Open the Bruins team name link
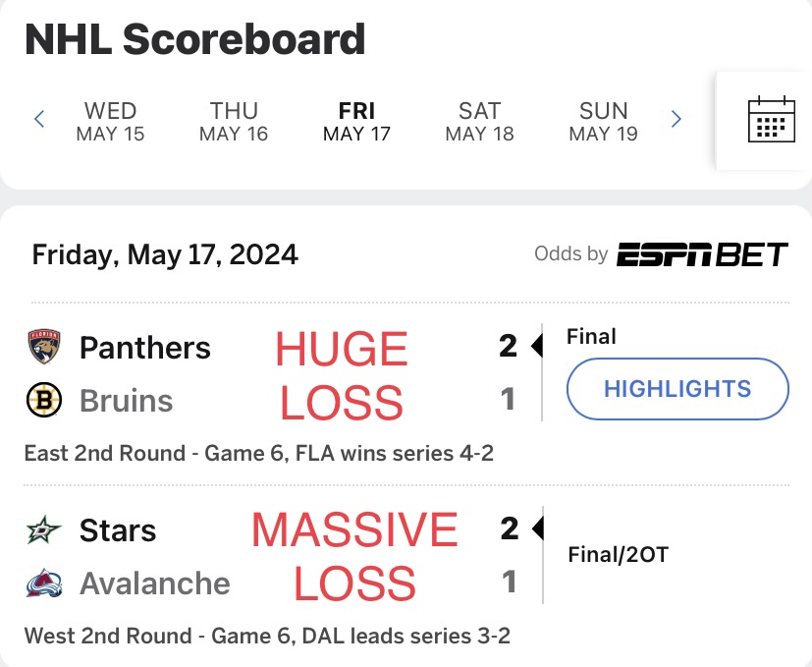This screenshot has width=812, height=667. [126, 401]
